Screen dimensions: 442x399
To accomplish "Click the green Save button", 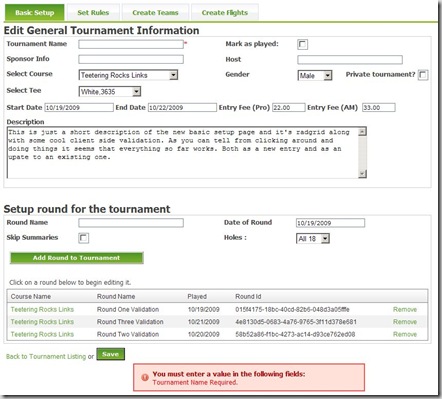I will [111, 354].
